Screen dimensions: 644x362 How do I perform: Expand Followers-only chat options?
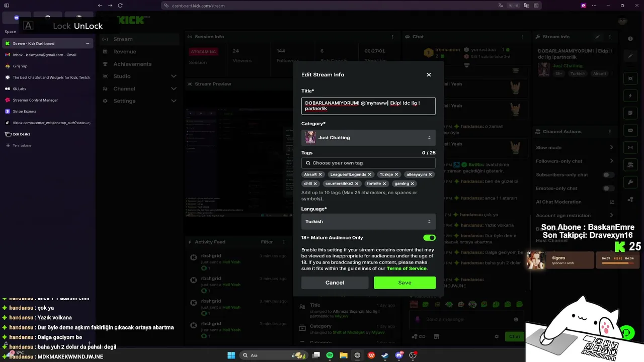click(x=611, y=161)
